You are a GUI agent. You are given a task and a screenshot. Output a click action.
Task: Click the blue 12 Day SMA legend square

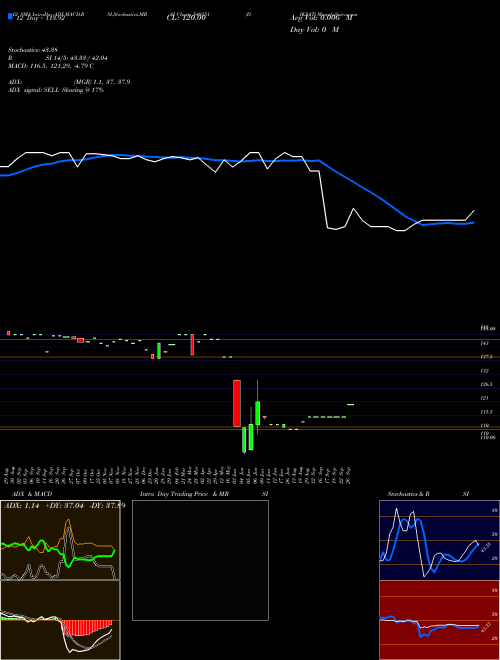tap(10, 16)
